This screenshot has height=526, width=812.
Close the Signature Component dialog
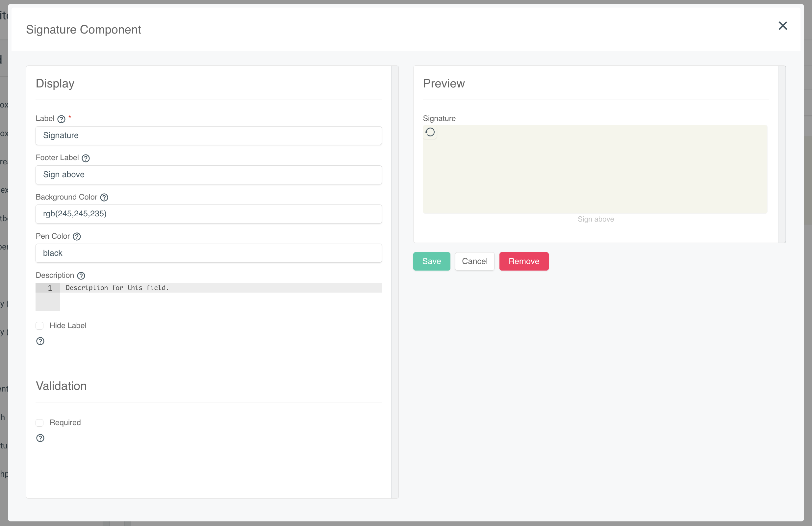(x=783, y=26)
